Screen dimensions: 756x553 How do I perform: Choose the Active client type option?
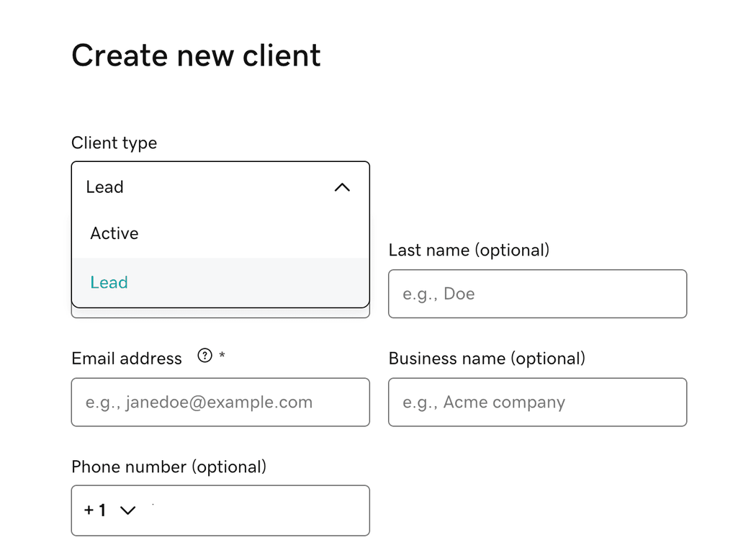point(114,233)
